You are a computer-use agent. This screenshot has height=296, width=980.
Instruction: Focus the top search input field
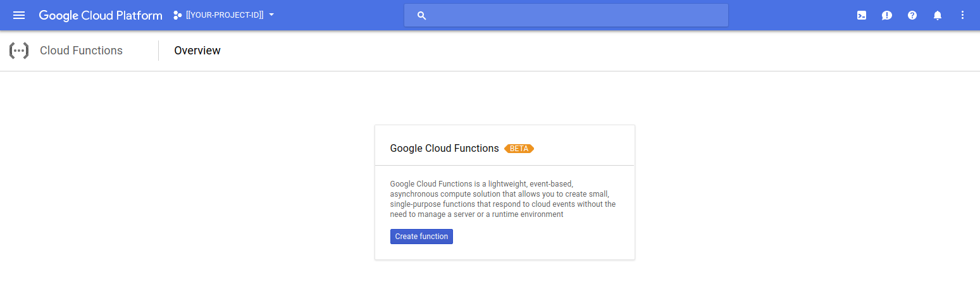[x=566, y=15]
